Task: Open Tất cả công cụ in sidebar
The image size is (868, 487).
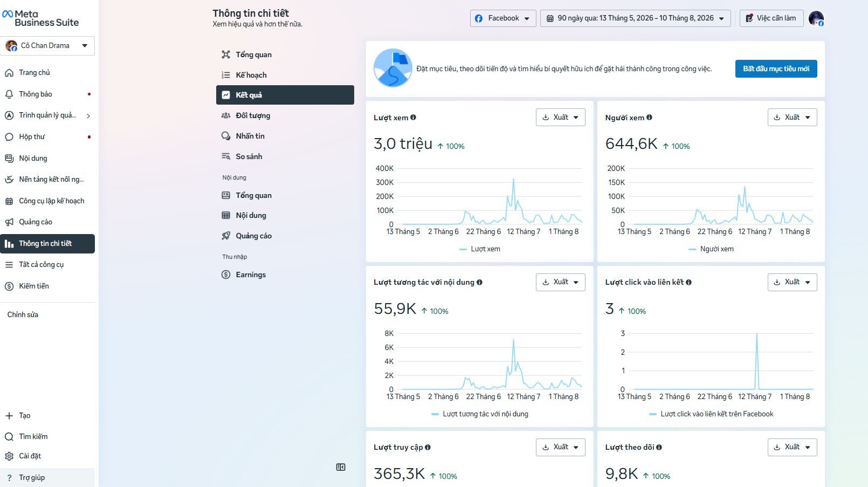Action: click(x=47, y=265)
